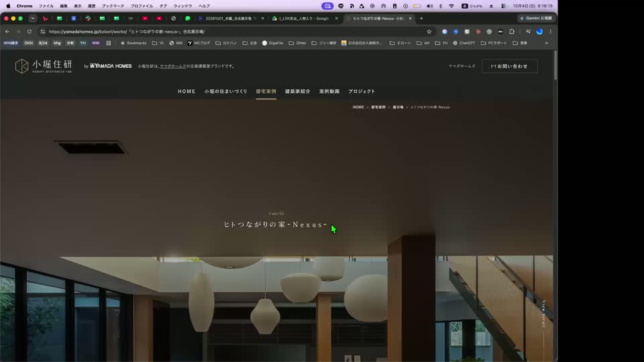This screenshot has height=362, width=644.
Task: Go to HOME in the site navigation
Action: coord(186,92)
